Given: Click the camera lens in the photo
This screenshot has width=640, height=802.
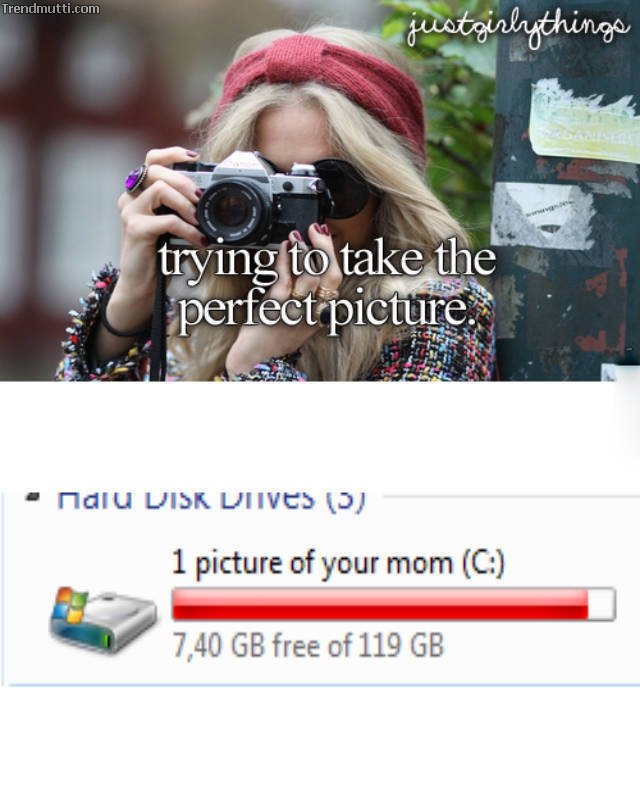Looking at the screenshot, I should tap(235, 210).
